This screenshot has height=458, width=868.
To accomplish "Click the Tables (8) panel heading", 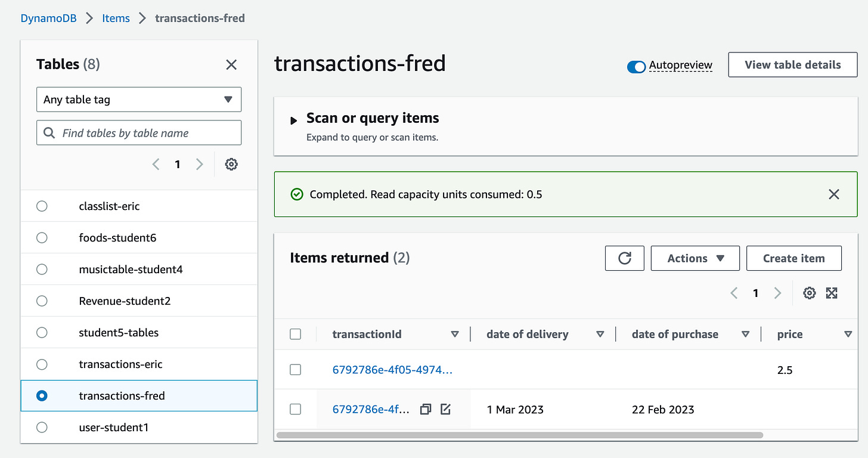I will tap(68, 64).
